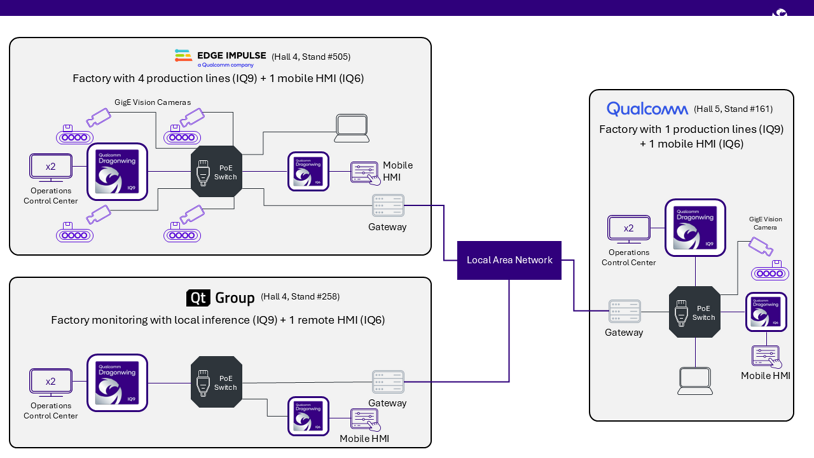Screen dimensions: 814x458
Task: Click 'Factory monitoring with local inference' heading
Action: click(218, 320)
